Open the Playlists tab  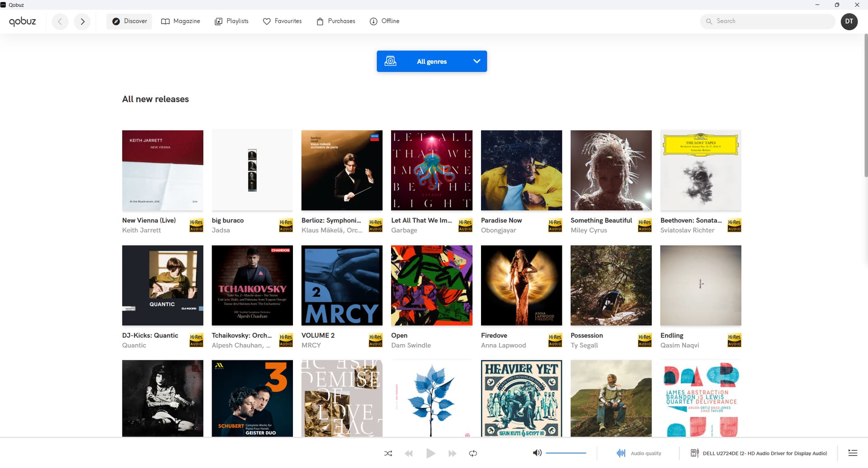pyautogui.click(x=231, y=21)
